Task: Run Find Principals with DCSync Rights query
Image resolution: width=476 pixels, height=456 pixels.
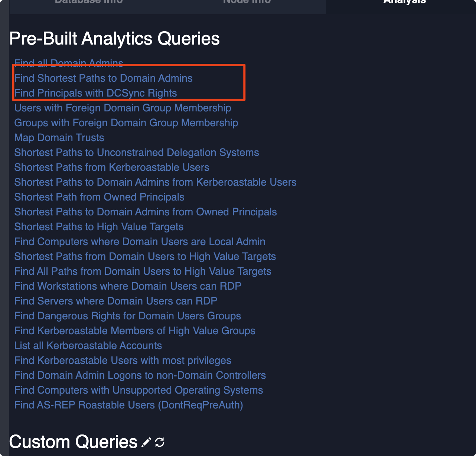Action: coord(95,93)
